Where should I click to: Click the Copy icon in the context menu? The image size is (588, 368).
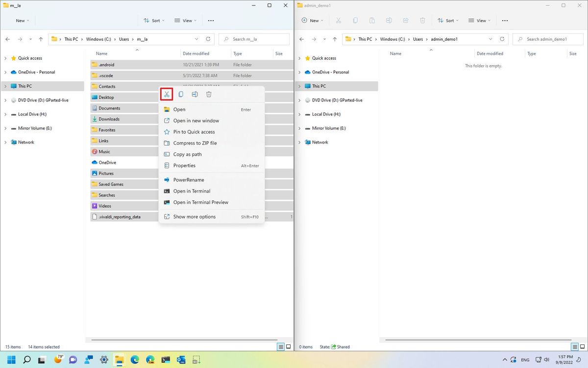[181, 94]
